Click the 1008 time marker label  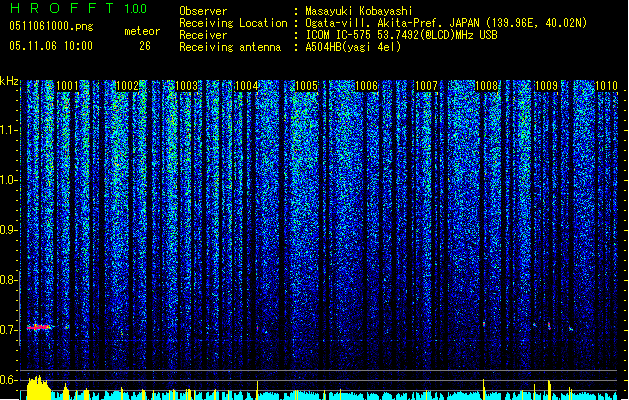pyautogui.click(x=486, y=86)
